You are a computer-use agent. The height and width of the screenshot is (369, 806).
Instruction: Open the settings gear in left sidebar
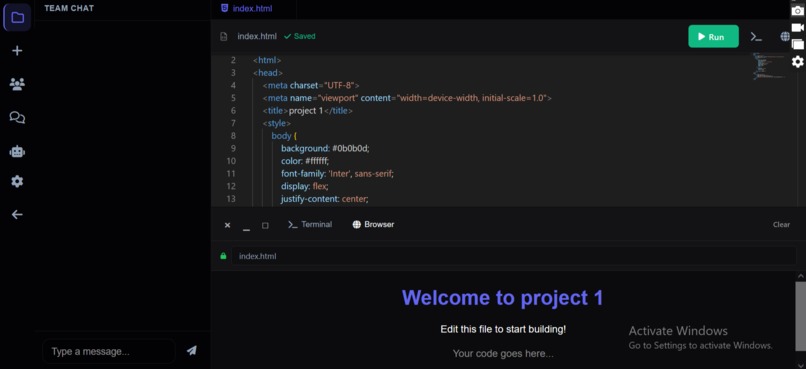coord(17,181)
